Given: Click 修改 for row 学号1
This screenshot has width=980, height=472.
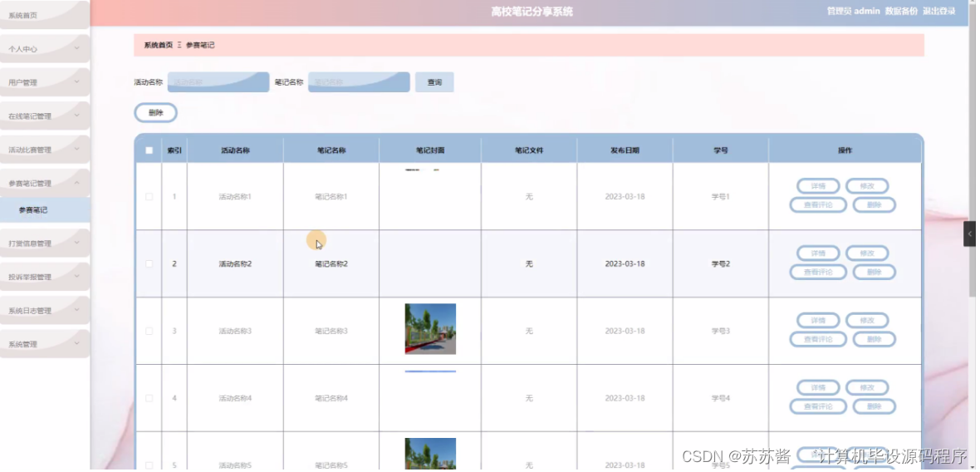Looking at the screenshot, I should pyautogui.click(x=867, y=186).
